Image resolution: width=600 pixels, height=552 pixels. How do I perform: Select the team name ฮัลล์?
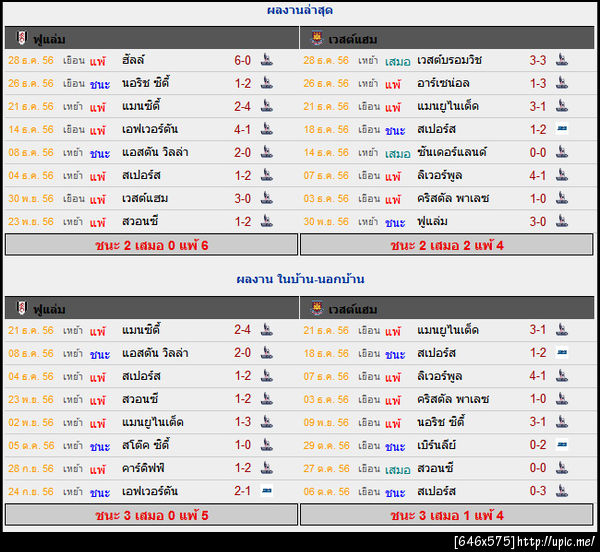pos(133,60)
